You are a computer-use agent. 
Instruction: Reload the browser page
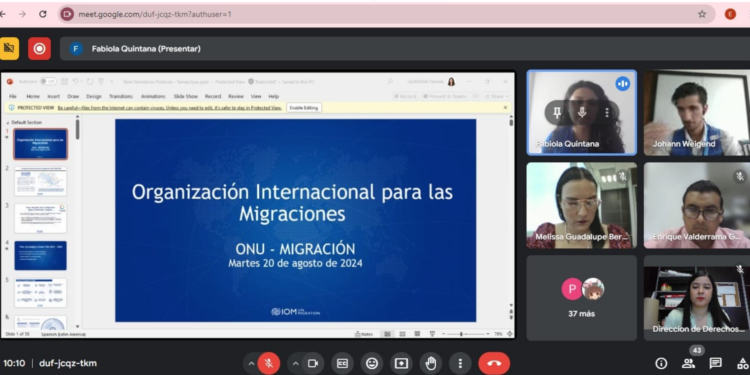[43, 14]
